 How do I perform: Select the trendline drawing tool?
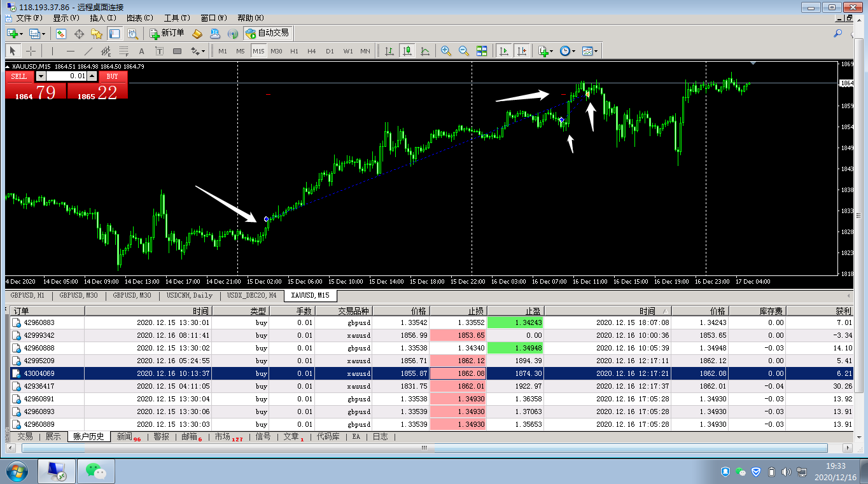click(x=88, y=51)
